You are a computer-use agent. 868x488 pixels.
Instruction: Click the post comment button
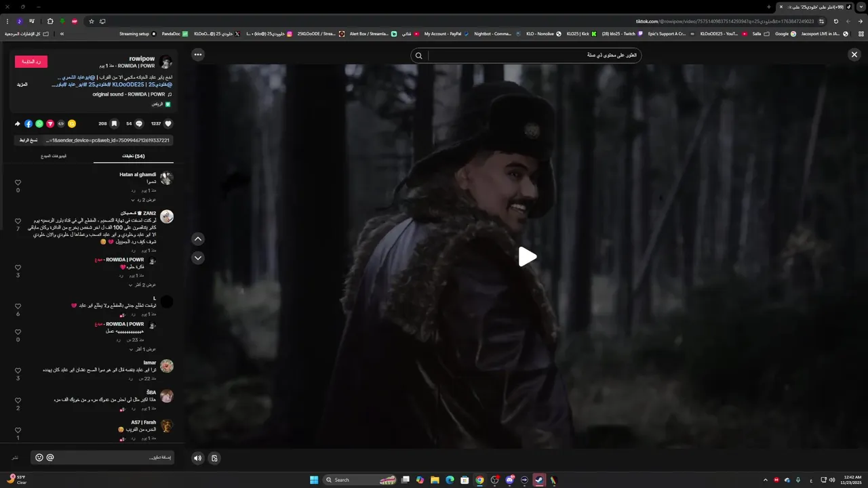click(x=15, y=458)
